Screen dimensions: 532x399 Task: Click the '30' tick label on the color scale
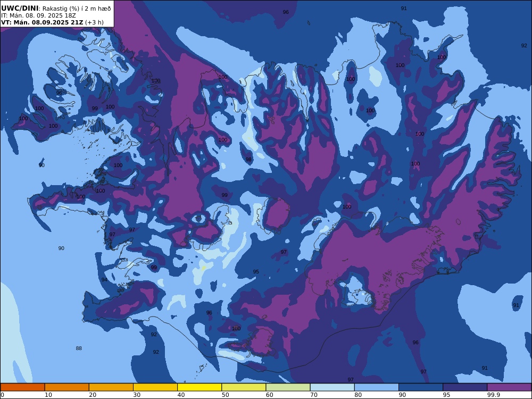point(137,395)
